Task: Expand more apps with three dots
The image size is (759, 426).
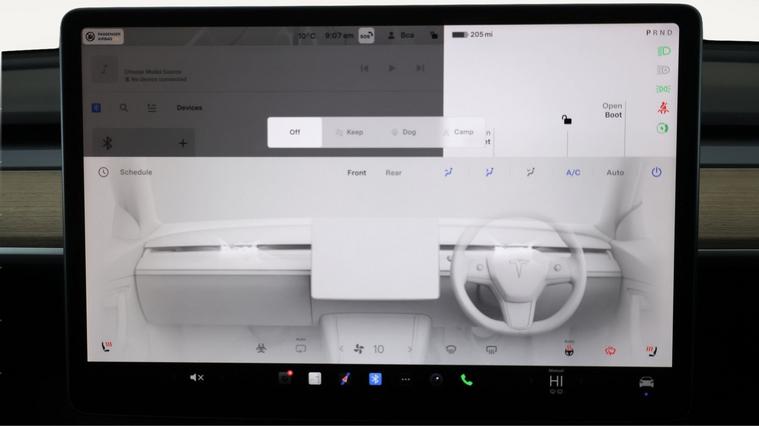Action: coord(405,379)
